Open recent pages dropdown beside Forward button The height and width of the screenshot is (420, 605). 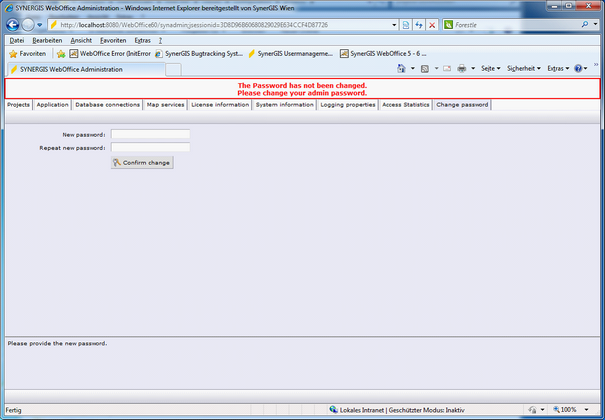[39, 25]
